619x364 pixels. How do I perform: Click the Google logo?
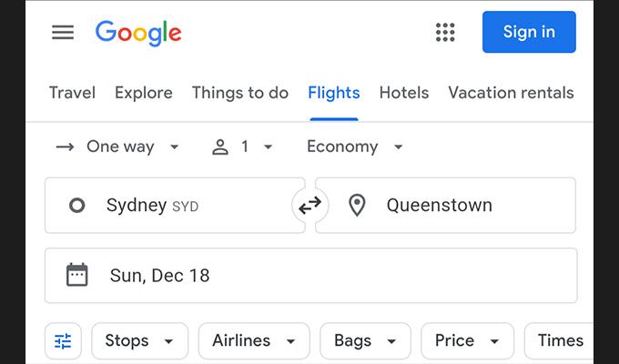(x=138, y=33)
